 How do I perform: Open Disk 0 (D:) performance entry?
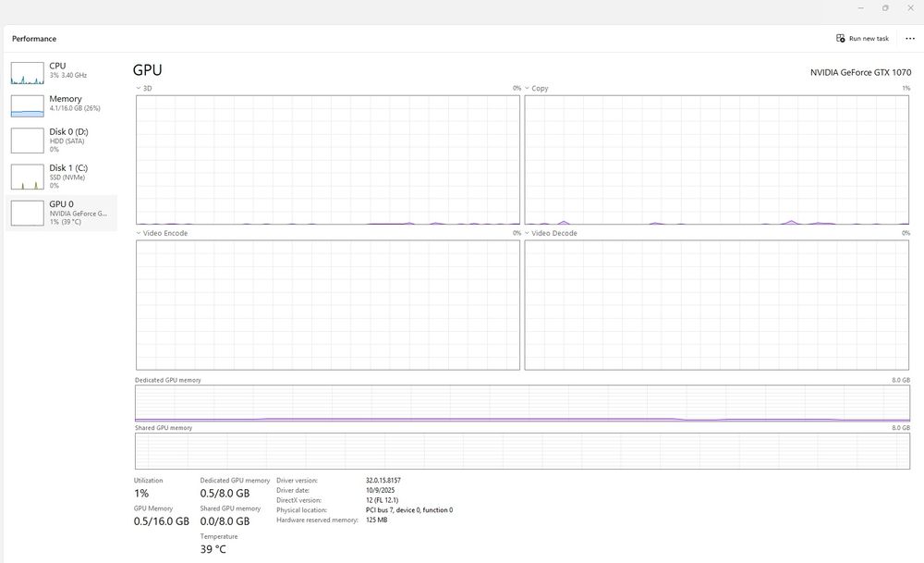(61, 141)
